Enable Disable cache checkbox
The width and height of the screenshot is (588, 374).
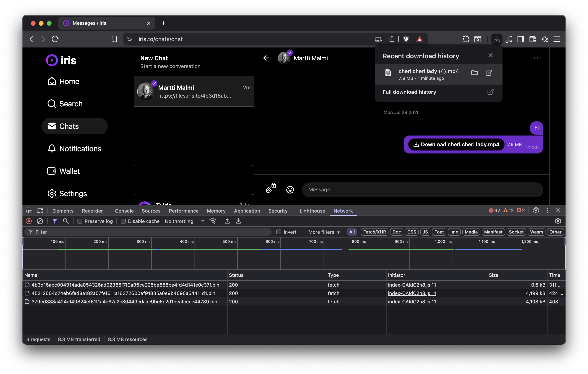point(123,221)
